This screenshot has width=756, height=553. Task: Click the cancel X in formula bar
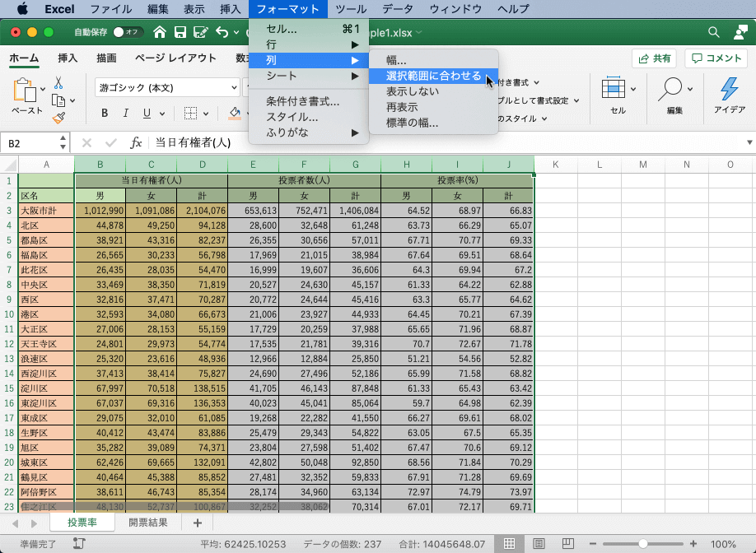point(86,142)
